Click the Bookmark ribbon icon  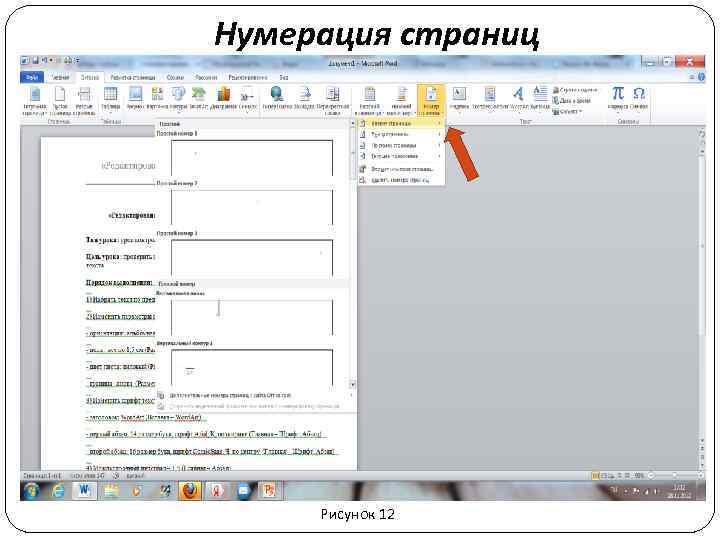click(304, 99)
